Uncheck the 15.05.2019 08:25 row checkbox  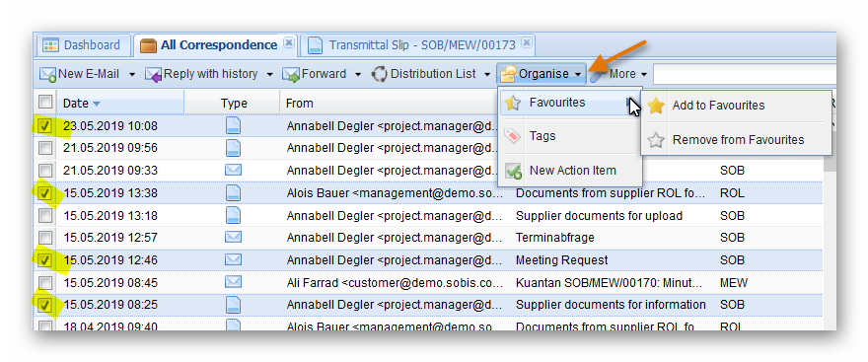click(x=45, y=305)
